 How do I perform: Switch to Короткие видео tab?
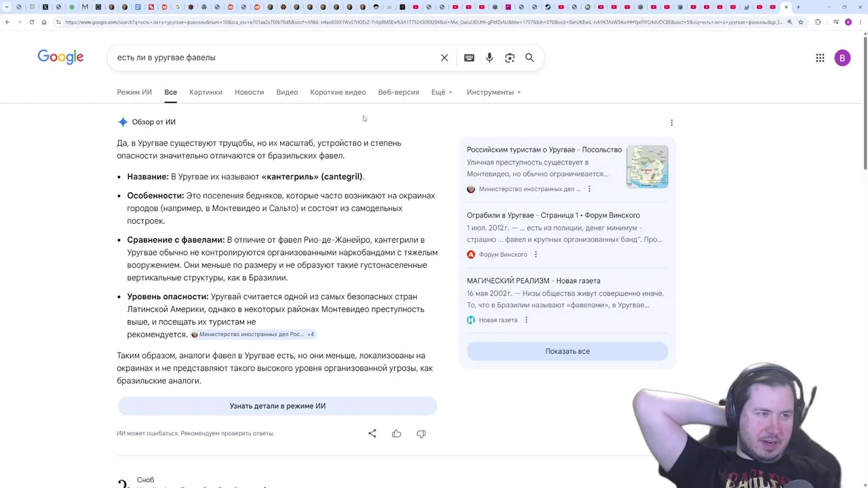tap(338, 92)
